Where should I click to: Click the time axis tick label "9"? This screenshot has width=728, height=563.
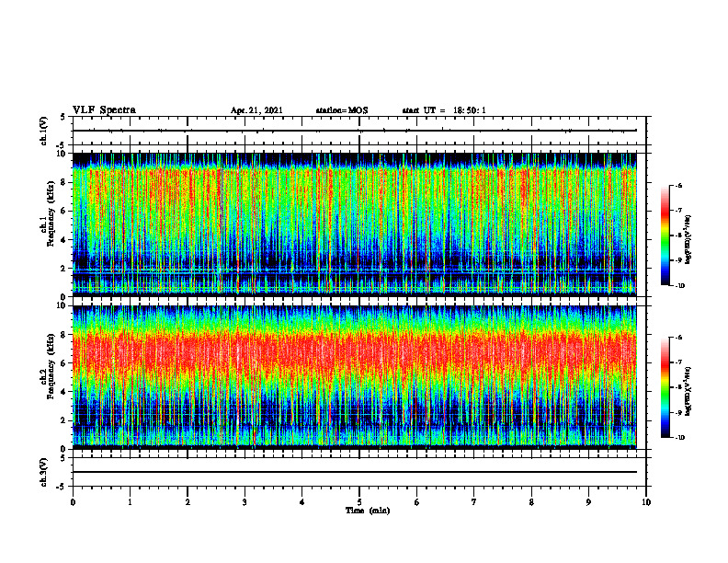(x=588, y=502)
